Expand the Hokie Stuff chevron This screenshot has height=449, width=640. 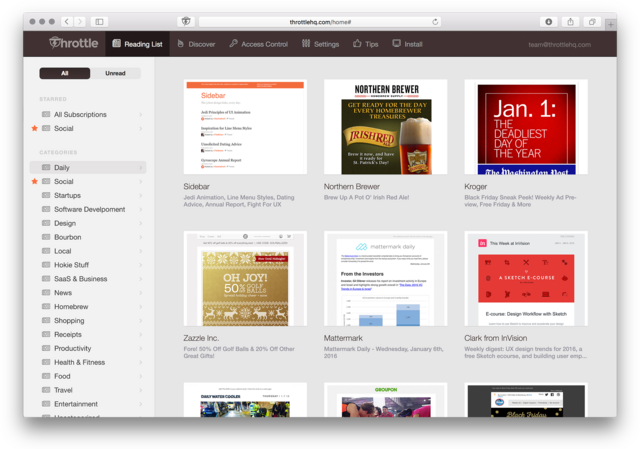[140, 265]
